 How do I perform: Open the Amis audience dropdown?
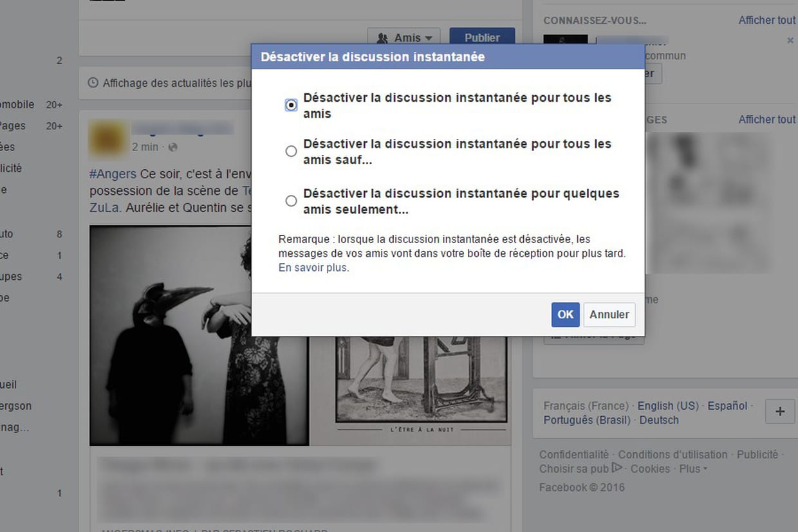coord(404,38)
